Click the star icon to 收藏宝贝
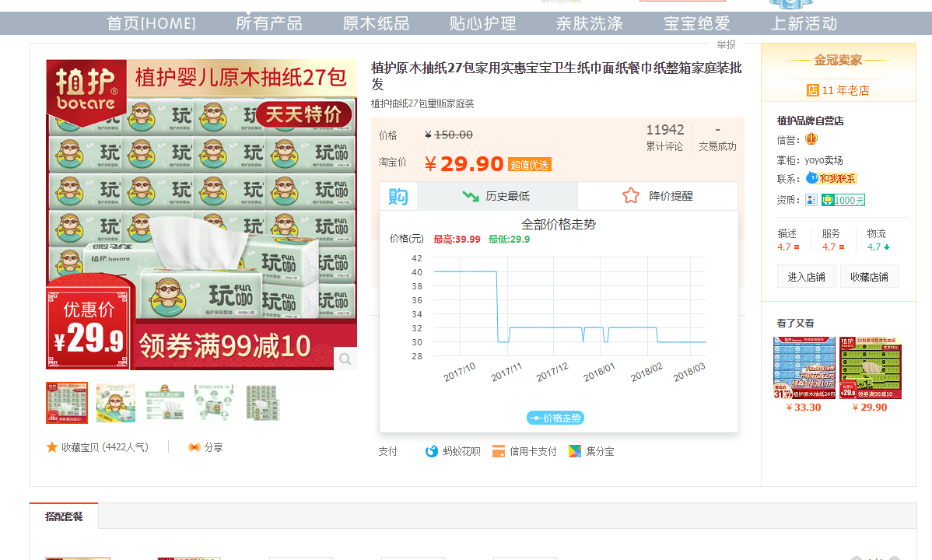 (x=51, y=447)
